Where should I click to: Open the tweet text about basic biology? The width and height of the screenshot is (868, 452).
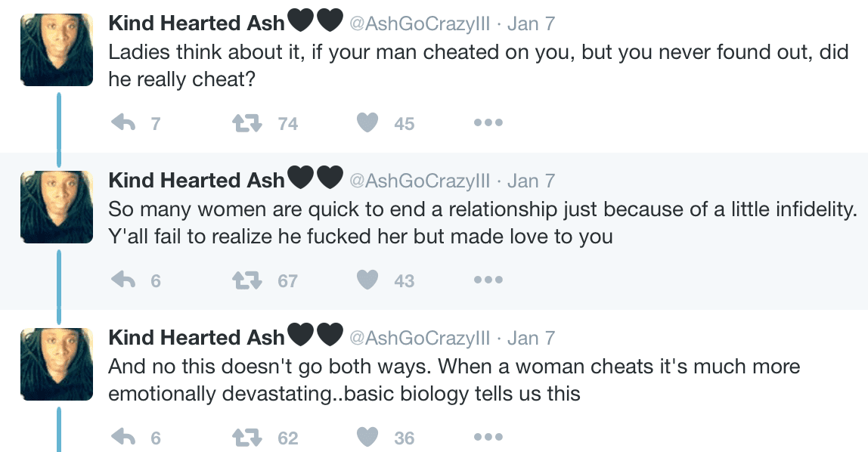[x=454, y=380]
